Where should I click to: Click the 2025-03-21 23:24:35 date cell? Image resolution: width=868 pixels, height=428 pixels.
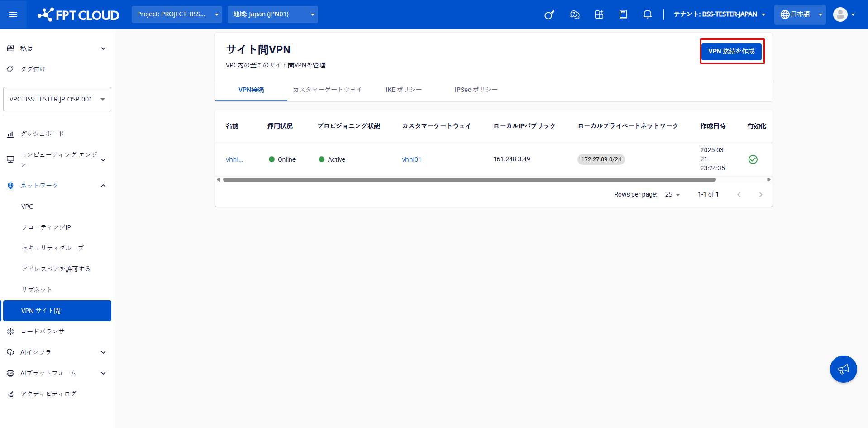click(713, 159)
